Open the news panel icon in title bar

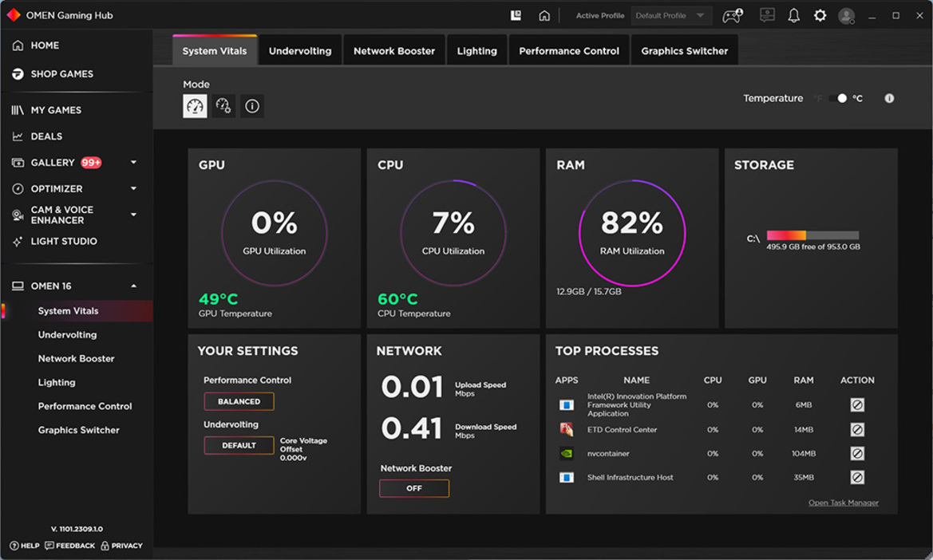coord(516,15)
